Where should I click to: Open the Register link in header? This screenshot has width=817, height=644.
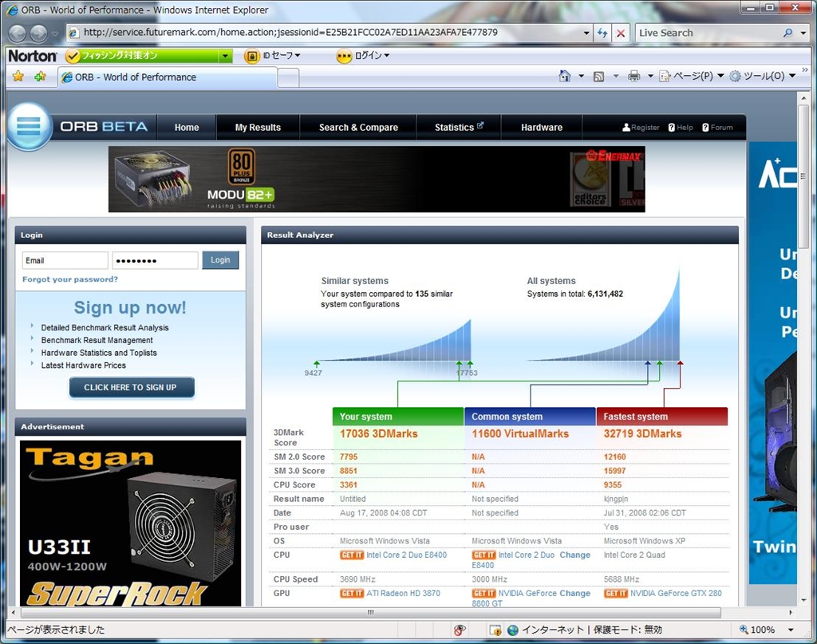tap(641, 127)
